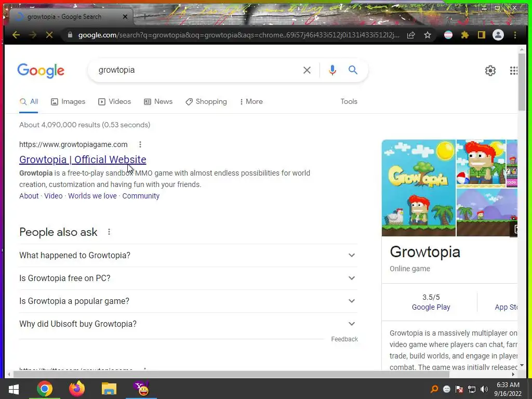The image size is (532, 399).
Task: Clear the search box text
Action: pyautogui.click(x=307, y=70)
